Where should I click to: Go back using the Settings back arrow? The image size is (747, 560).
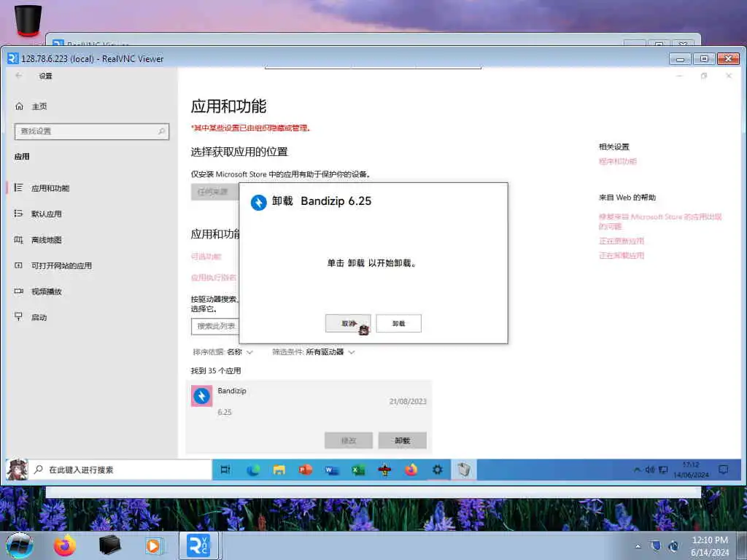[x=18, y=75]
